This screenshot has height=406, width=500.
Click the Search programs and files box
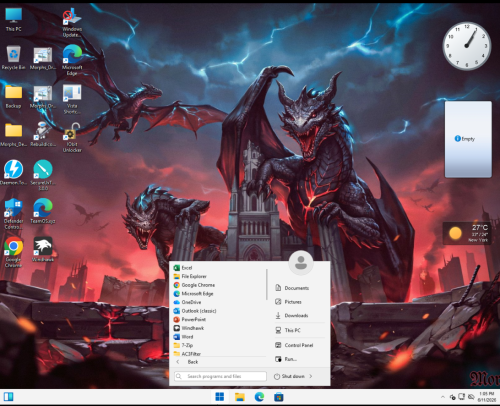[x=220, y=376]
